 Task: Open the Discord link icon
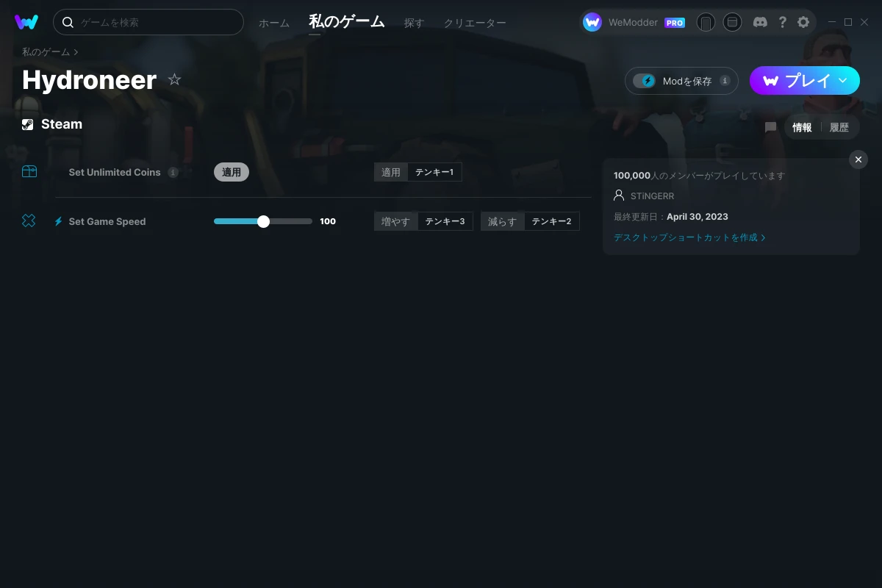[761, 22]
